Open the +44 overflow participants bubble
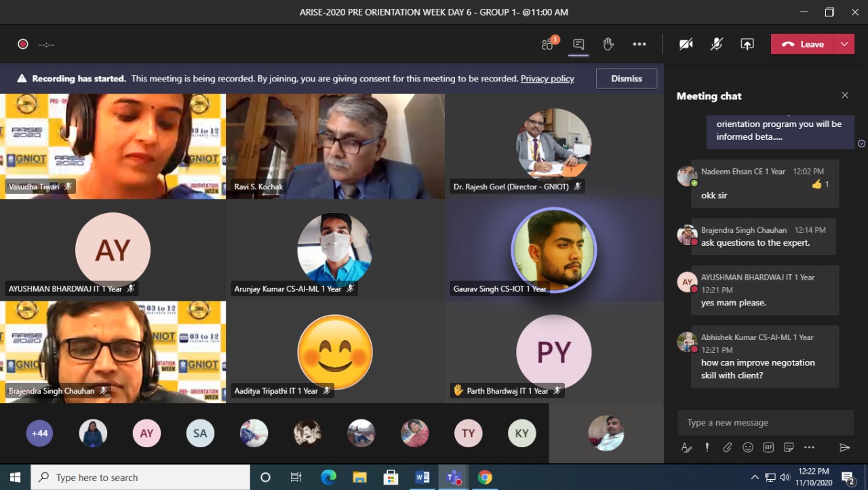 [x=39, y=433]
